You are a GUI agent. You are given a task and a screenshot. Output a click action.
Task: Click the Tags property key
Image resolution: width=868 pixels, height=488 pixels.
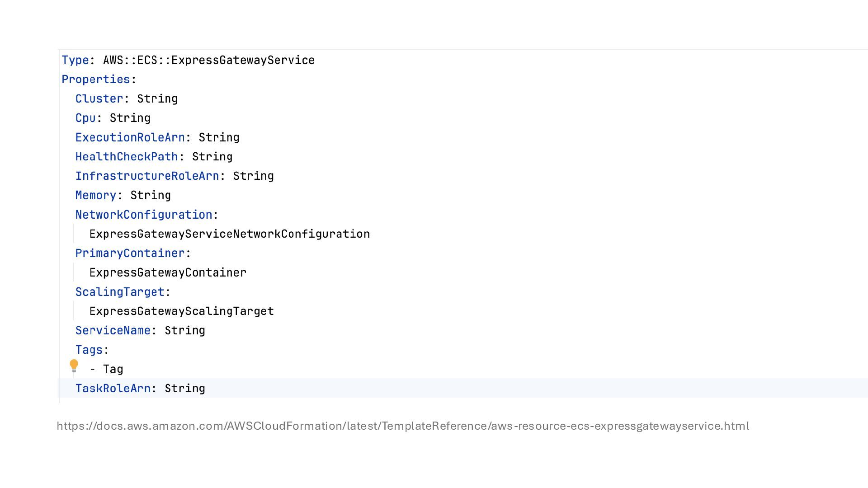(89, 350)
